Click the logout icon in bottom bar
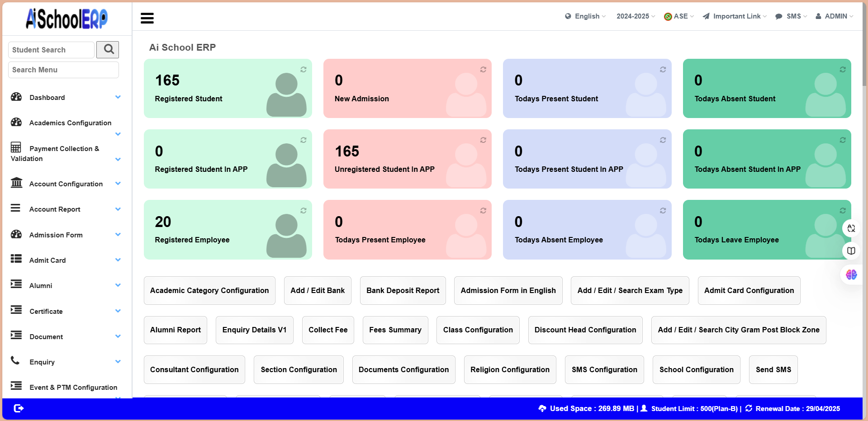This screenshot has width=868, height=421. coord(19,408)
